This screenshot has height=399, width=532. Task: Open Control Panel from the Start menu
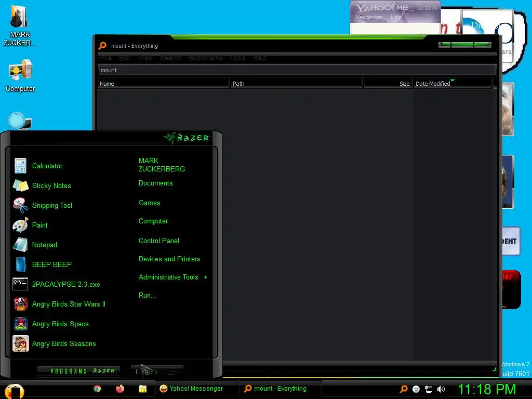(159, 241)
